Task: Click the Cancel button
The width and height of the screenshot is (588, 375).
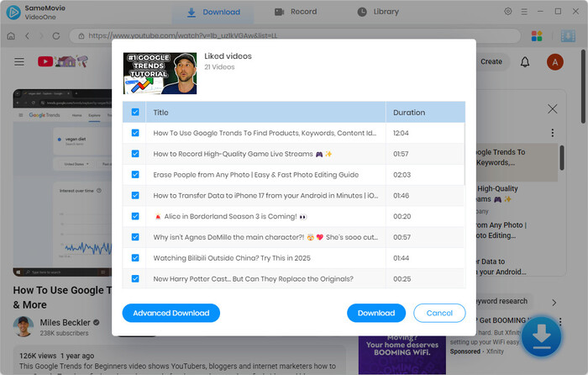Action: pyautogui.click(x=439, y=313)
